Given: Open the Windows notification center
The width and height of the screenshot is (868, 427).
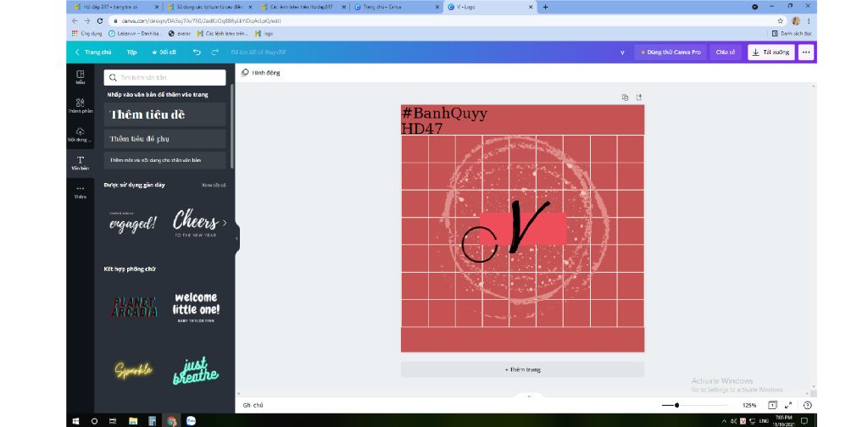Looking at the screenshot, I should point(804,421).
